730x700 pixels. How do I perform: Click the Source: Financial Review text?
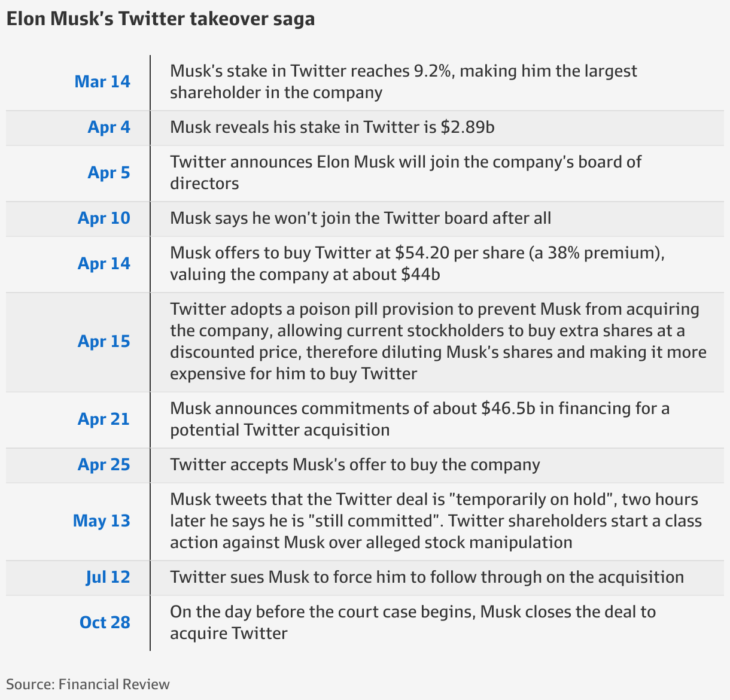pos(88,684)
